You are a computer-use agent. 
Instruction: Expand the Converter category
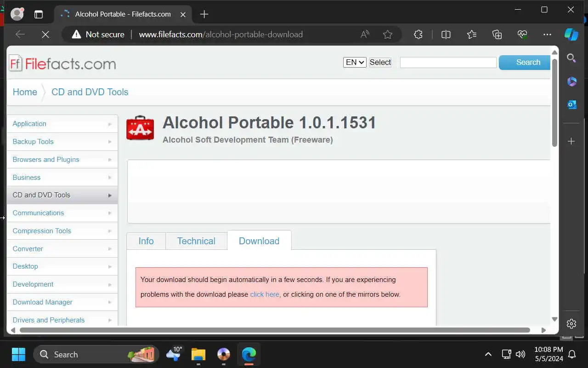[x=62, y=249]
